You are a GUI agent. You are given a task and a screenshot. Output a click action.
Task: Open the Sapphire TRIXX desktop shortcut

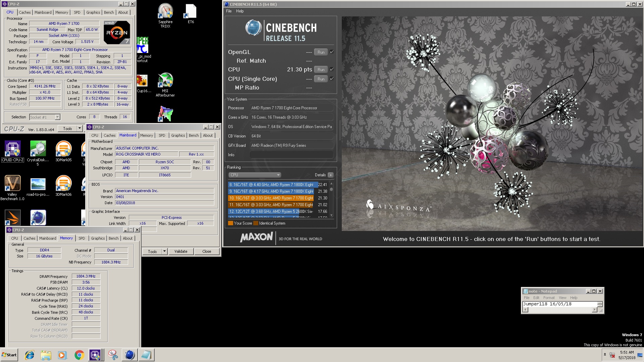tap(165, 15)
